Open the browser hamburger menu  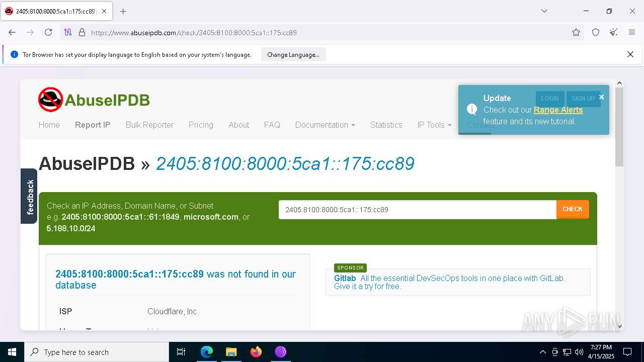(x=632, y=32)
